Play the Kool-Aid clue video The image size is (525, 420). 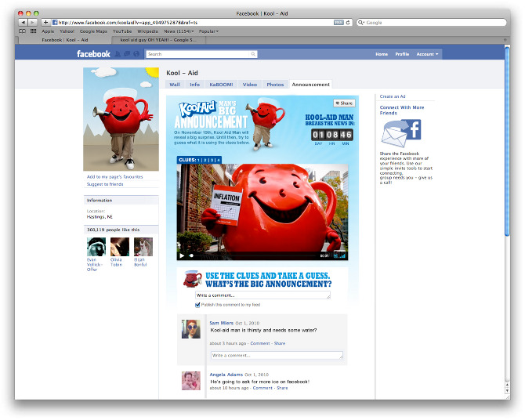coord(182,256)
